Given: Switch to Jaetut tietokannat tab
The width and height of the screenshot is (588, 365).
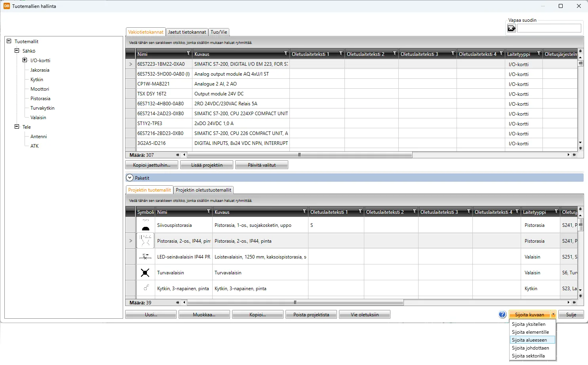Looking at the screenshot, I should click(x=187, y=32).
